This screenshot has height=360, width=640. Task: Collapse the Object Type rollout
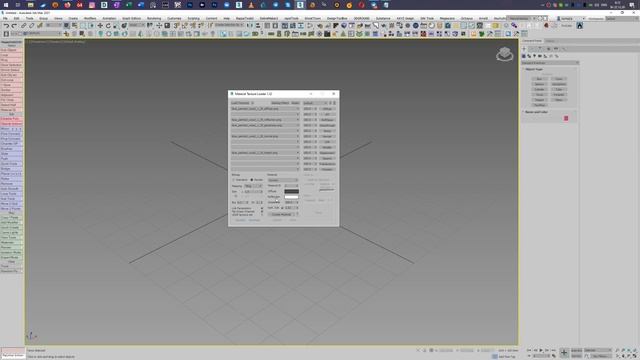[534, 69]
